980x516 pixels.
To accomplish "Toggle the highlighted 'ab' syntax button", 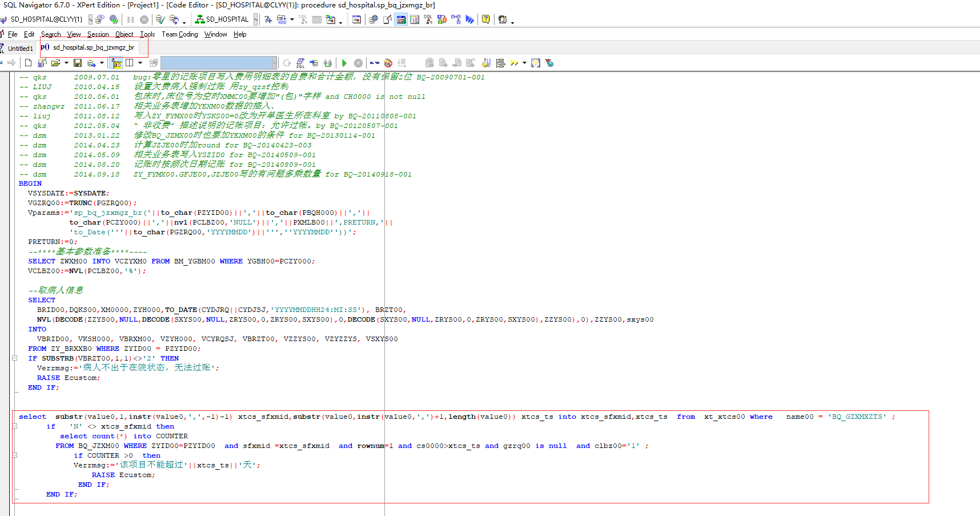I will point(117,63).
